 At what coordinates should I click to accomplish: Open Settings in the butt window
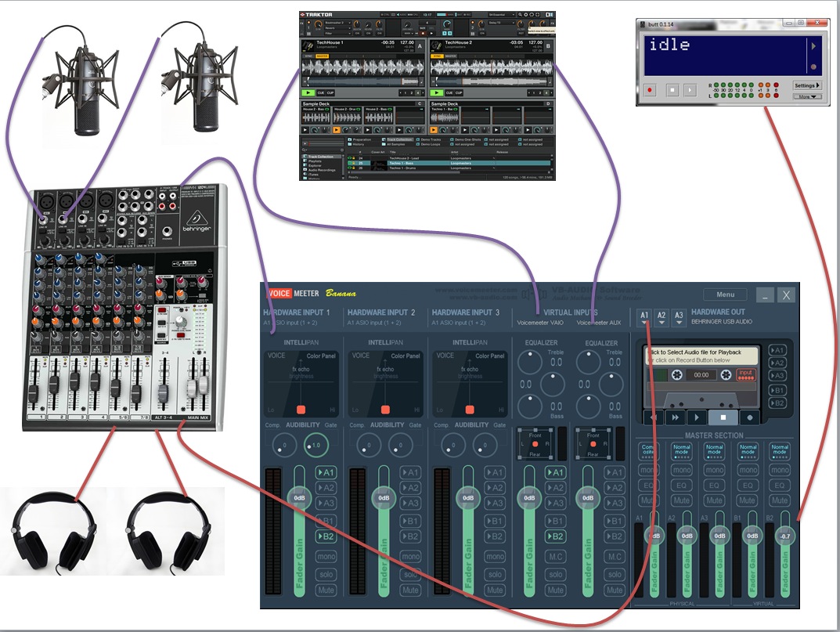807,85
